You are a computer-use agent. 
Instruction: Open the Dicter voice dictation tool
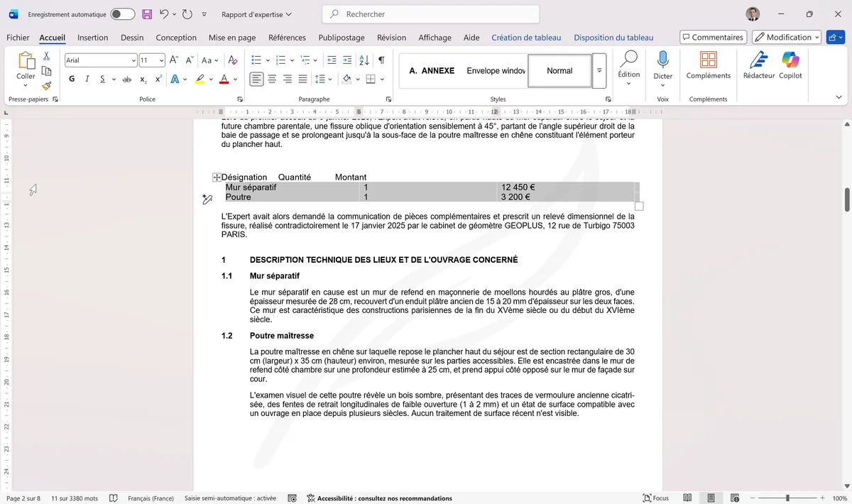pyautogui.click(x=662, y=69)
